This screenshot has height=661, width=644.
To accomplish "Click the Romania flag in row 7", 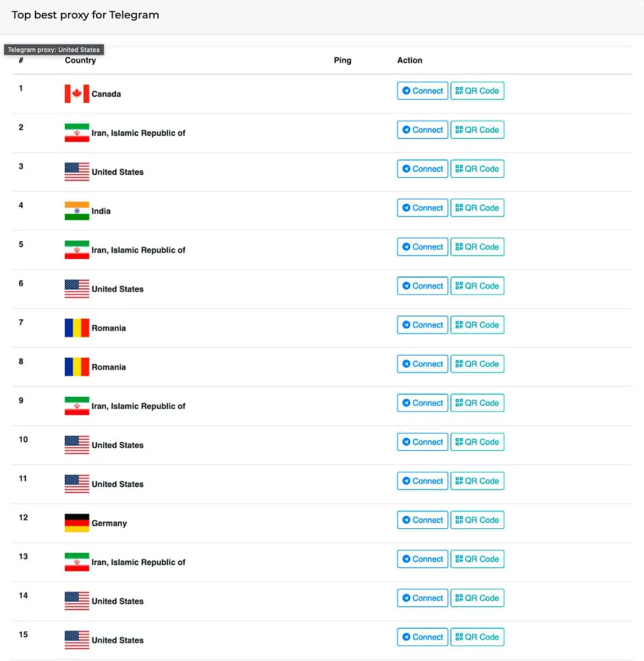I will (x=77, y=328).
